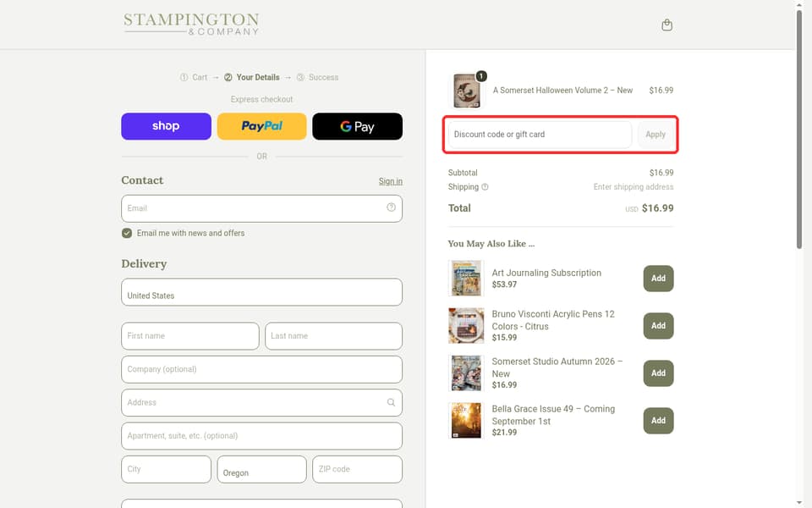Image resolution: width=812 pixels, height=508 pixels.
Task: Focus the ZIP code field
Action: tap(357, 469)
